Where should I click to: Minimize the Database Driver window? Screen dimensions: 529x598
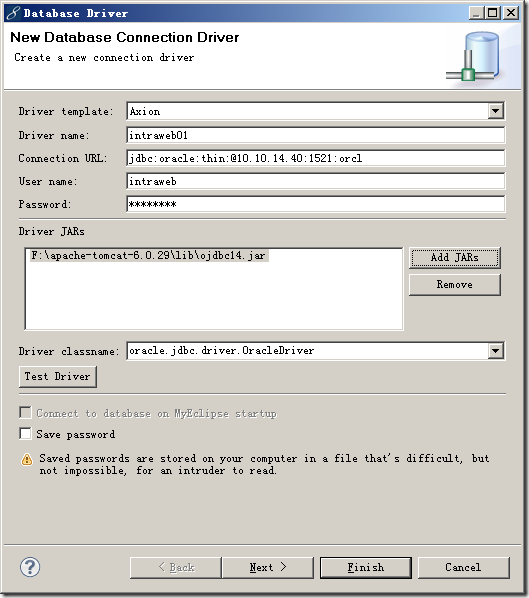476,13
